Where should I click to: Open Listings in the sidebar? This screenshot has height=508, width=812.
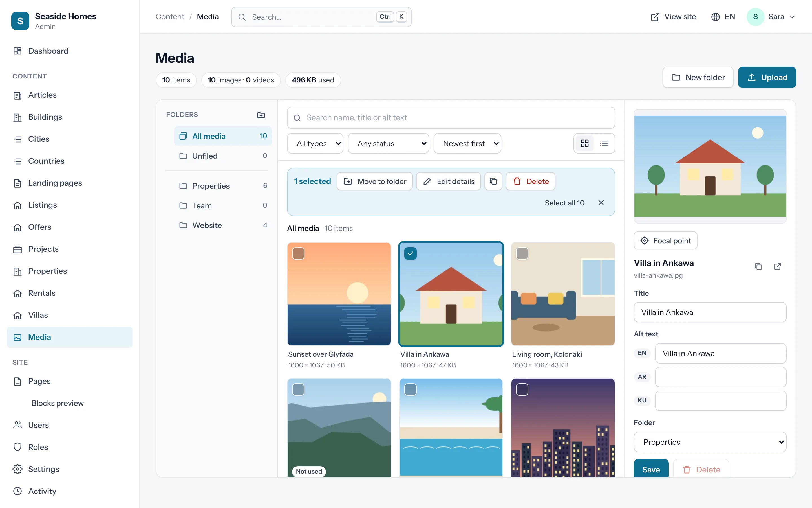(x=69, y=205)
